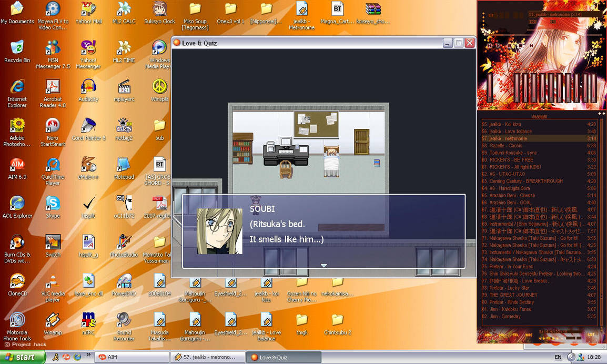Launch the Nero StartSmart shortcut
607x364 pixels.
click(53, 132)
